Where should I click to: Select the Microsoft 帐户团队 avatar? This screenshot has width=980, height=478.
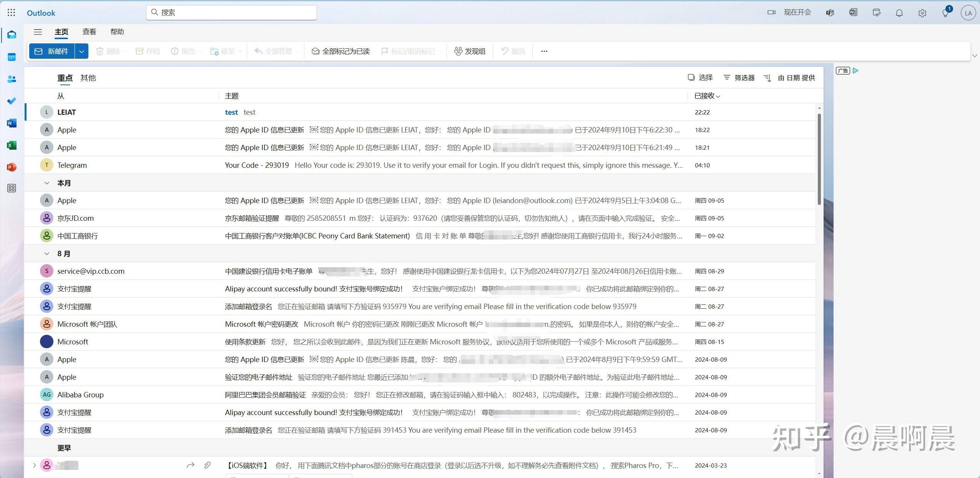click(47, 324)
